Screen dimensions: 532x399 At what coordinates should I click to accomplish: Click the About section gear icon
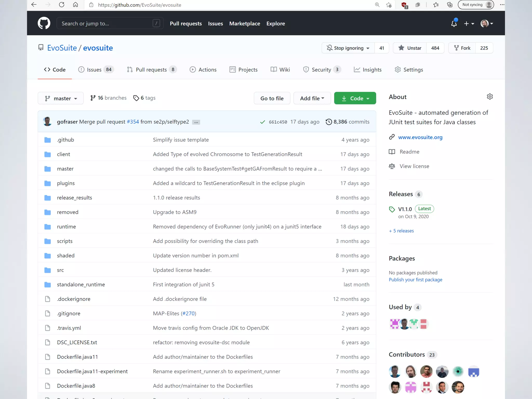pyautogui.click(x=490, y=97)
